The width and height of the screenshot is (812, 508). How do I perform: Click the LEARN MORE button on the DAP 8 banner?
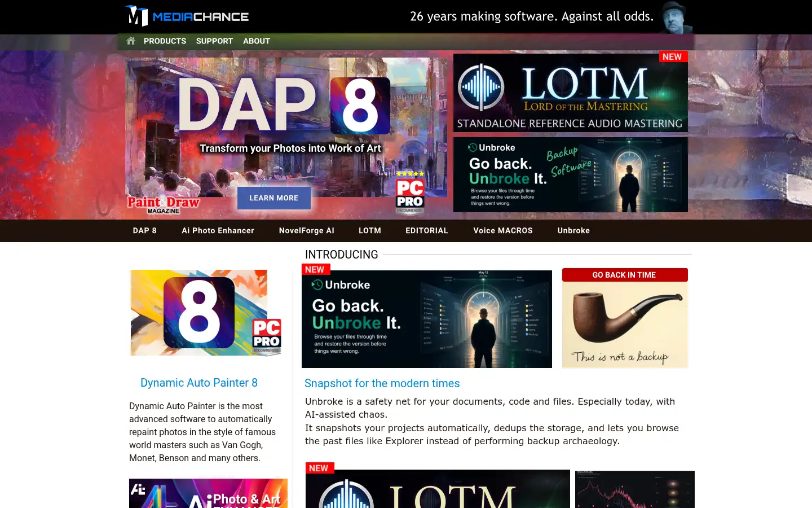(x=274, y=198)
